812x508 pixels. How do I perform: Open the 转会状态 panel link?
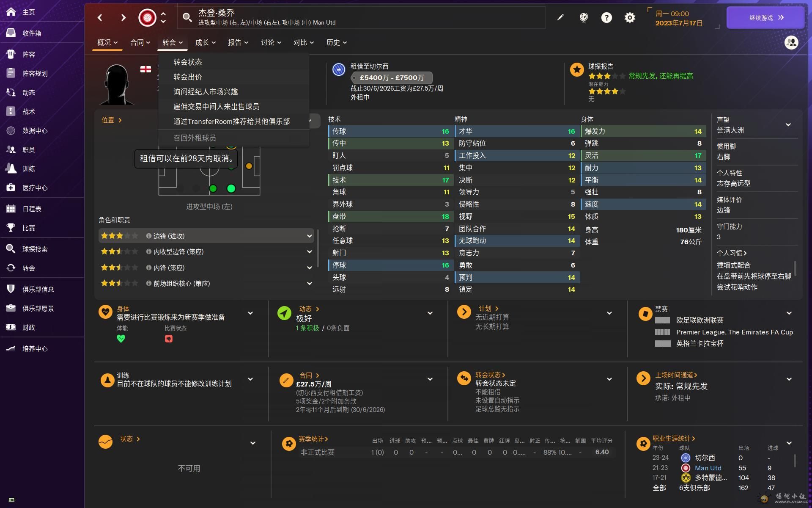490,375
